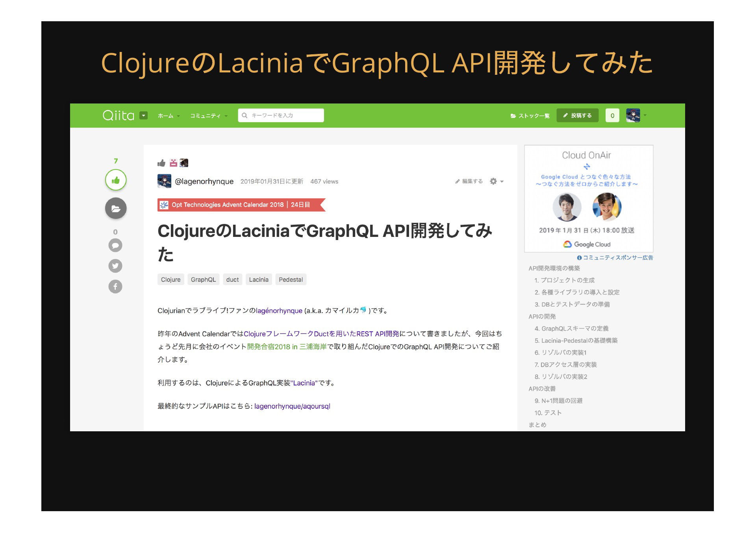Screen dimensions: 756x534
Task: Jump to 10. テスト
Action: tap(548, 413)
